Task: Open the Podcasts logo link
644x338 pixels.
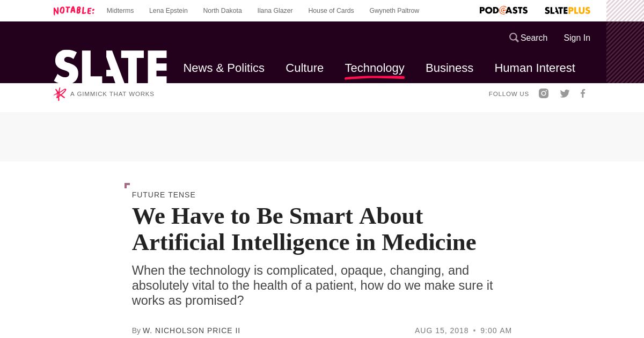Action: pos(503,10)
